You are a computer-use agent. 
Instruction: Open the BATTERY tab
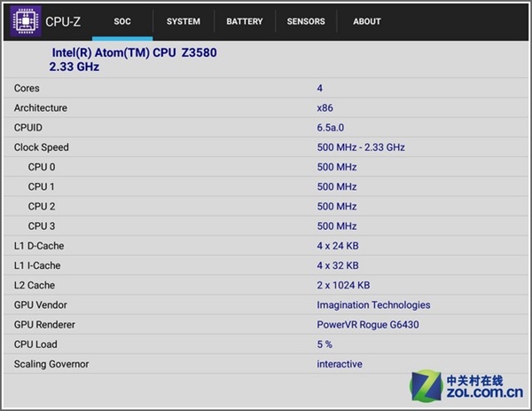[x=245, y=21]
